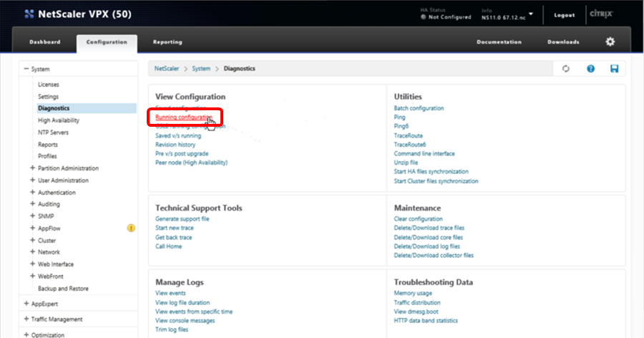644x338 pixels.
Task: Open Saved v/s running link
Action: click(178, 135)
